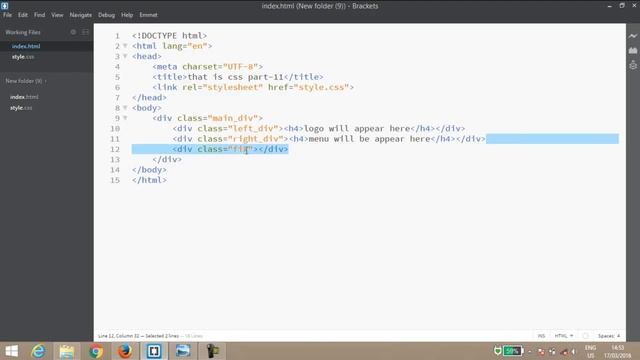
Task: Switch to Brackets taskbar icon
Action: click(154, 351)
